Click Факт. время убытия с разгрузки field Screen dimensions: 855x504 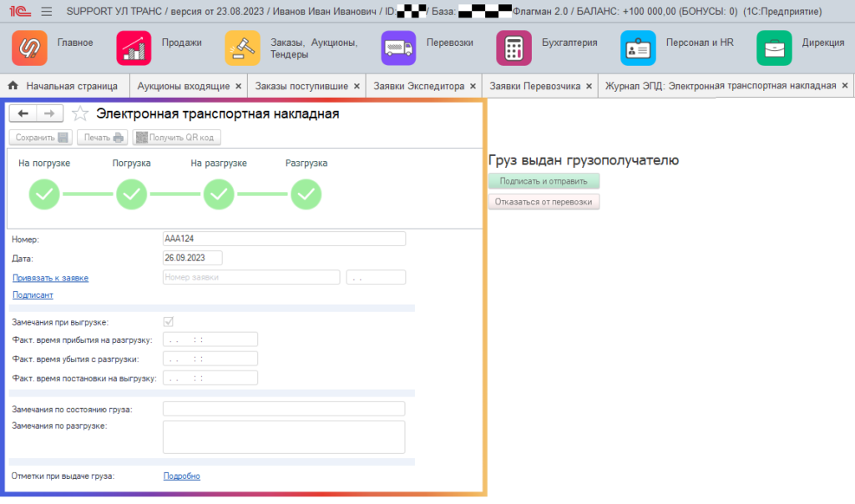tap(210, 359)
